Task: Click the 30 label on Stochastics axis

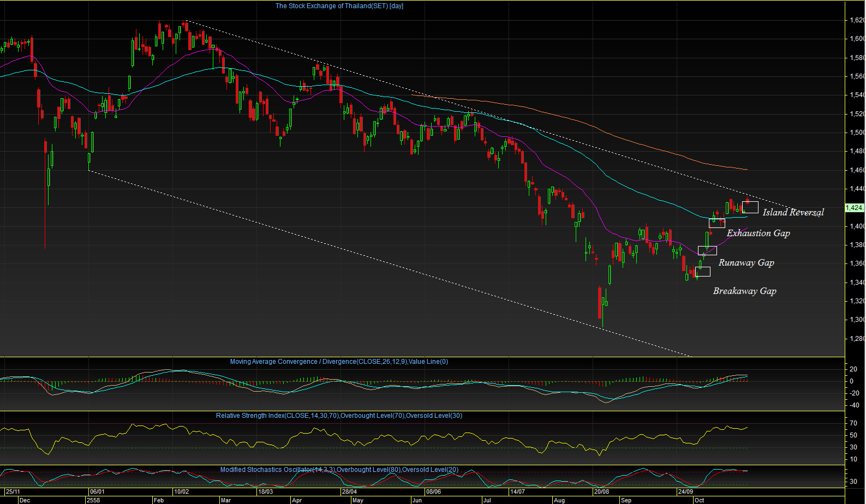Action: click(853, 482)
